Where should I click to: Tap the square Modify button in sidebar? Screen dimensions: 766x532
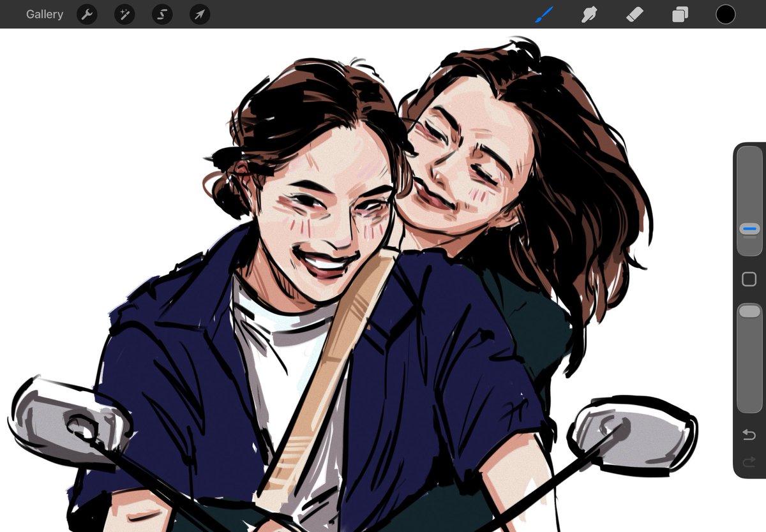749,279
